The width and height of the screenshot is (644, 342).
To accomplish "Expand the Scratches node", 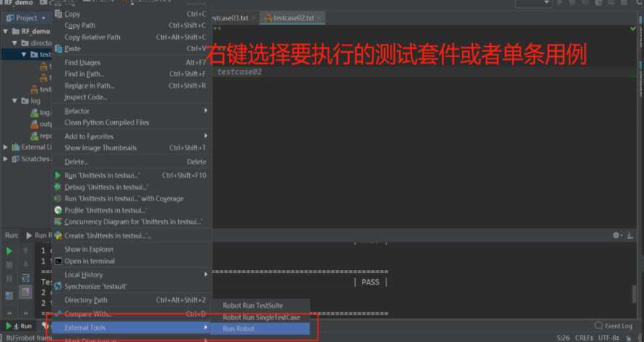I will [5, 159].
